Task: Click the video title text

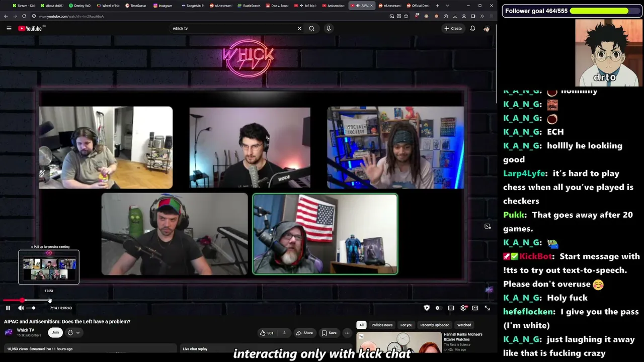Action: (x=67, y=322)
